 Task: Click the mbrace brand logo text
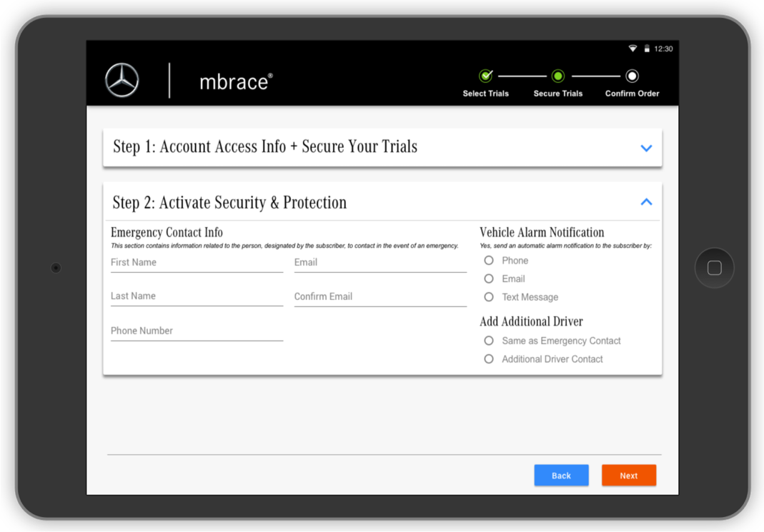[x=235, y=81]
